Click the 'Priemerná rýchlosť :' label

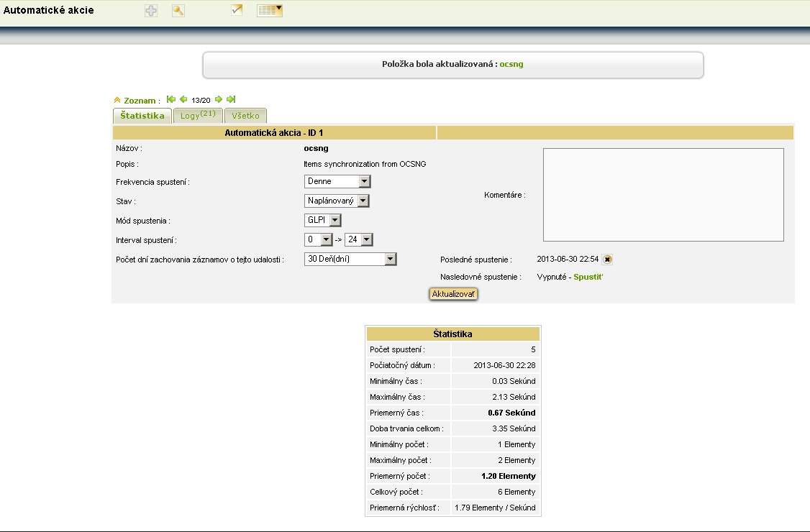tap(404, 508)
